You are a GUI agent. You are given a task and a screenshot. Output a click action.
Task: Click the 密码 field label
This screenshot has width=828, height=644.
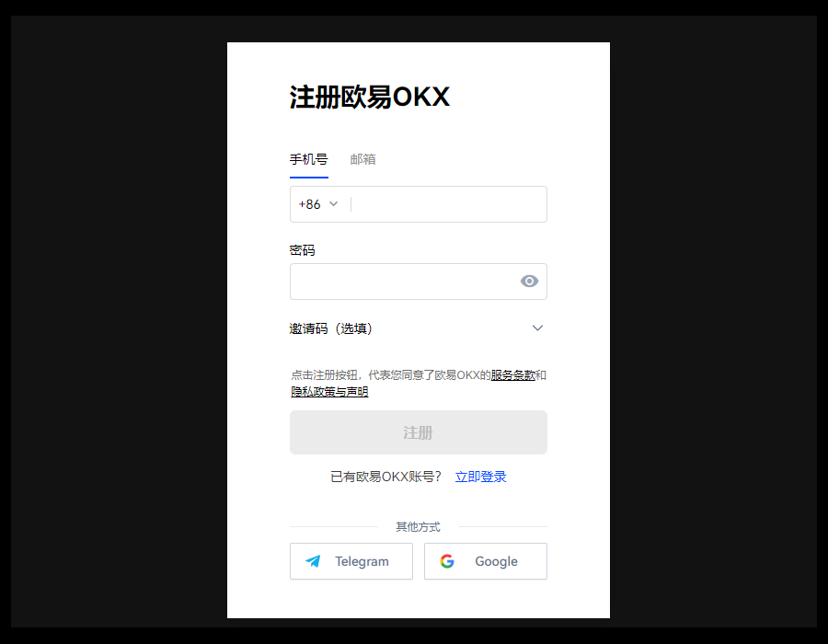point(302,250)
